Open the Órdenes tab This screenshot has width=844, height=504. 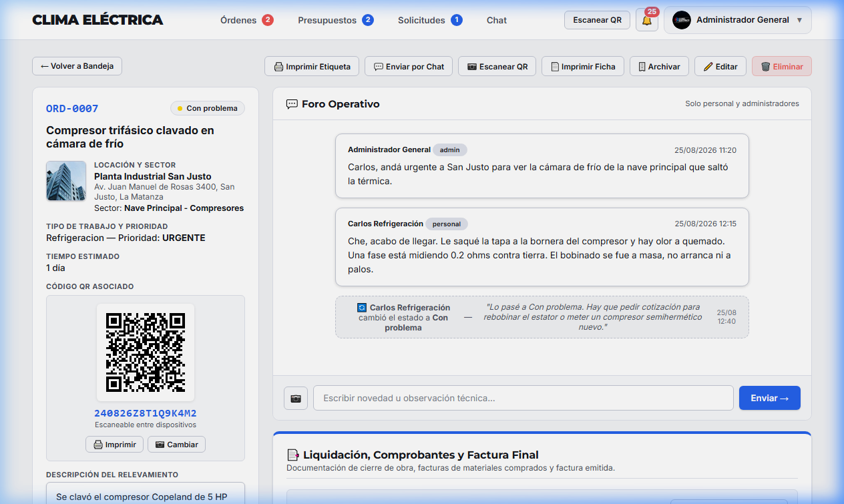click(246, 20)
